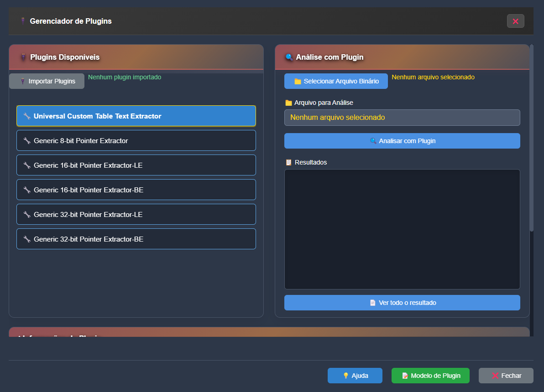Click the wrench icon beside Universal Custom Table Text Extractor
Image resolution: width=544 pixels, height=392 pixels.
[x=27, y=116]
